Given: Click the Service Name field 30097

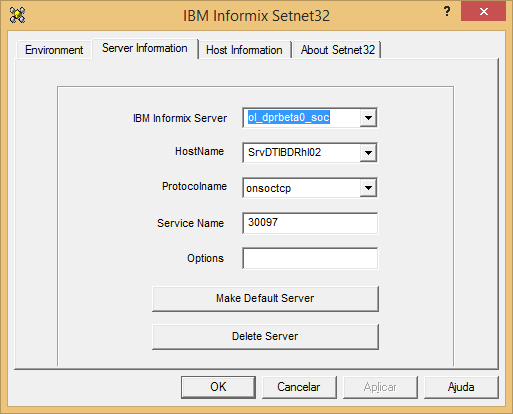Looking at the screenshot, I should tap(310, 223).
